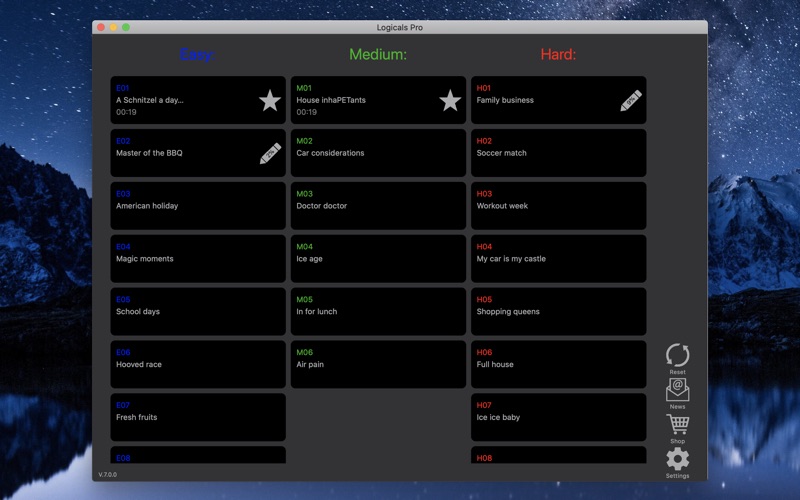Screen dimensions: 800x500
Task: Select puzzle H02 Soccer match
Action: [559, 153]
